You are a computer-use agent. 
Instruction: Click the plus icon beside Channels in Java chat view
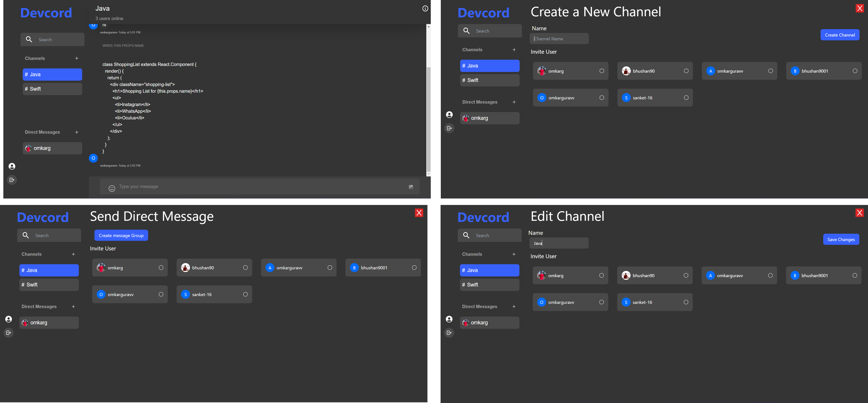[x=77, y=58]
